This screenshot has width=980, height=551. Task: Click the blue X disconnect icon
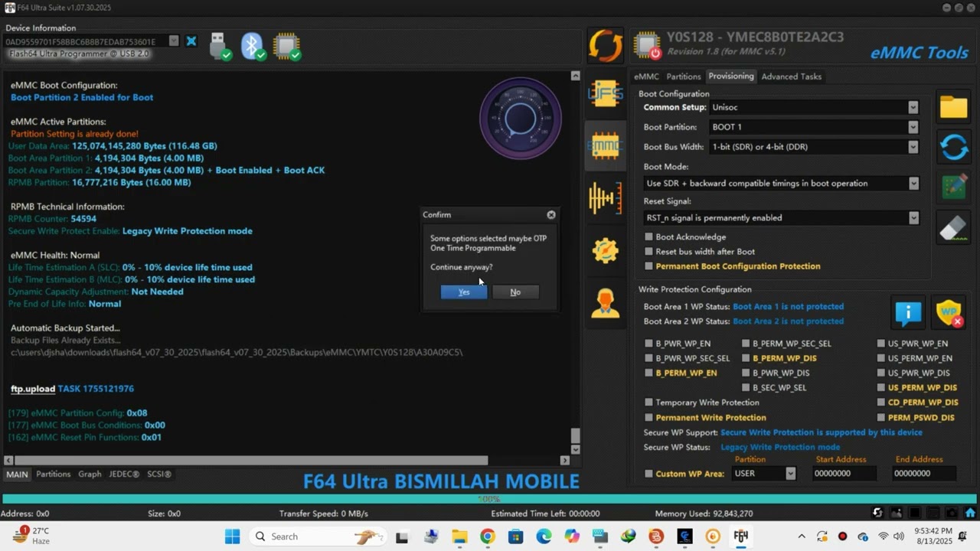pyautogui.click(x=191, y=41)
